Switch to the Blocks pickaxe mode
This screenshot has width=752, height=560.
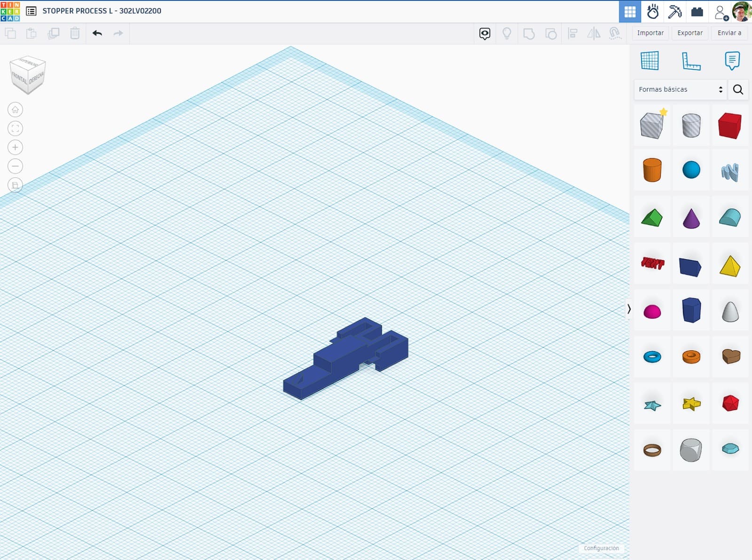click(675, 12)
